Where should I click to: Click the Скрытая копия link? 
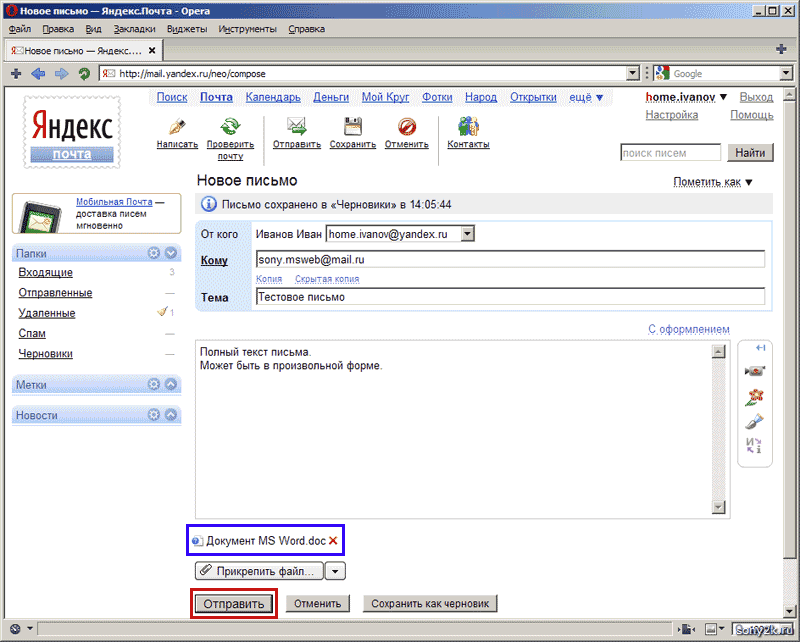point(327,279)
